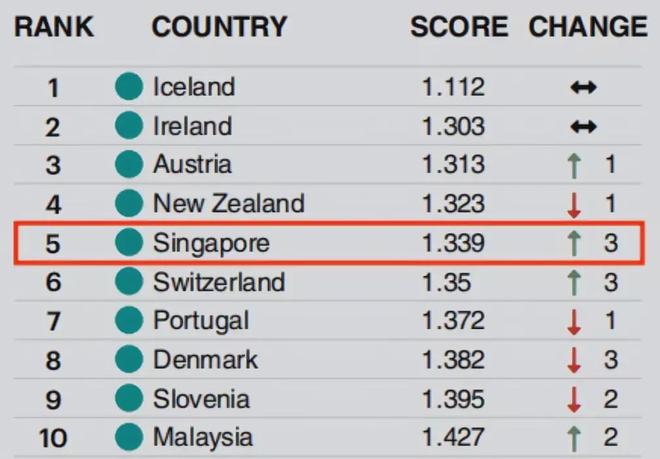Image resolution: width=660 pixels, height=459 pixels.
Task: Click the COUNTRY column header
Action: (x=219, y=27)
